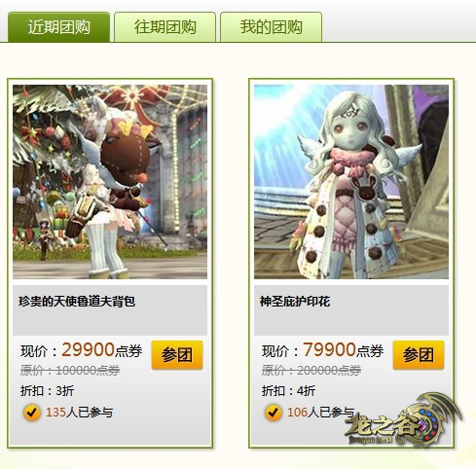Screen dimensions: 476x469
Task: Switch to the 往期团购 tab
Action: [165, 27]
